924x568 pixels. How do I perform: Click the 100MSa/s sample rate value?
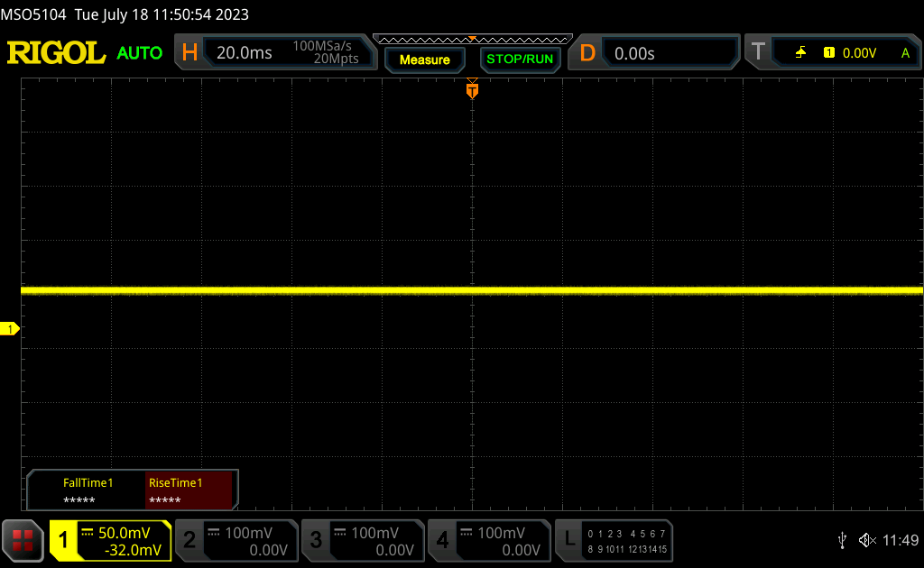322,46
